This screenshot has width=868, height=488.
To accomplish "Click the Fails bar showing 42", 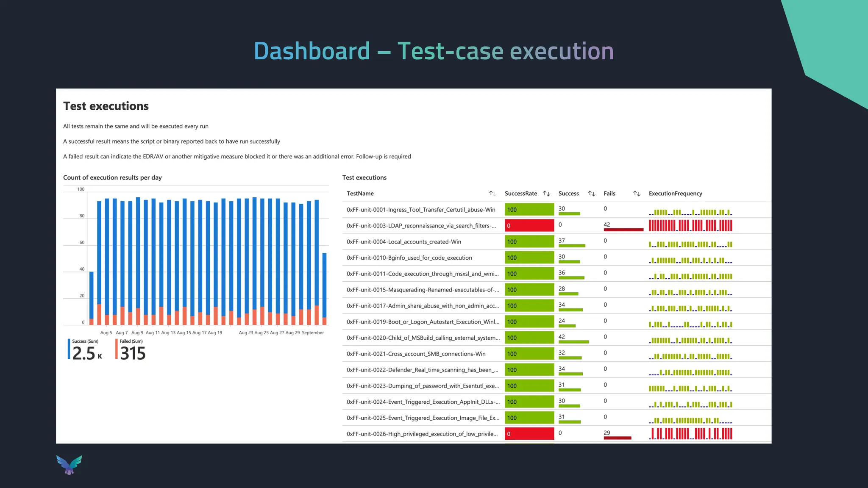I will point(623,230).
